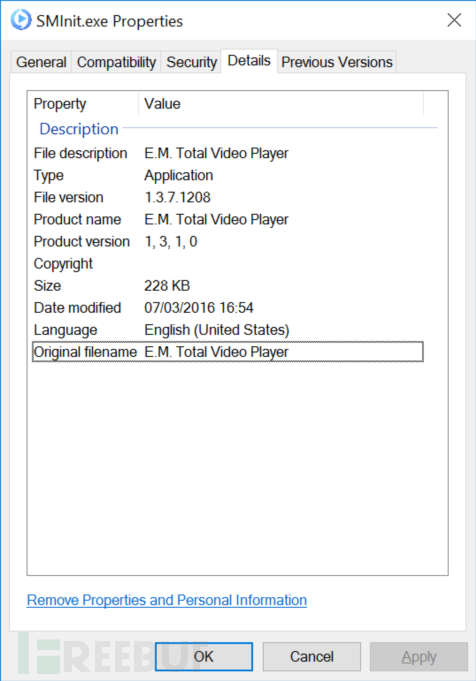Image resolution: width=476 pixels, height=681 pixels.
Task: Click the 07/03/2016 16:54 date value
Action: click(199, 308)
